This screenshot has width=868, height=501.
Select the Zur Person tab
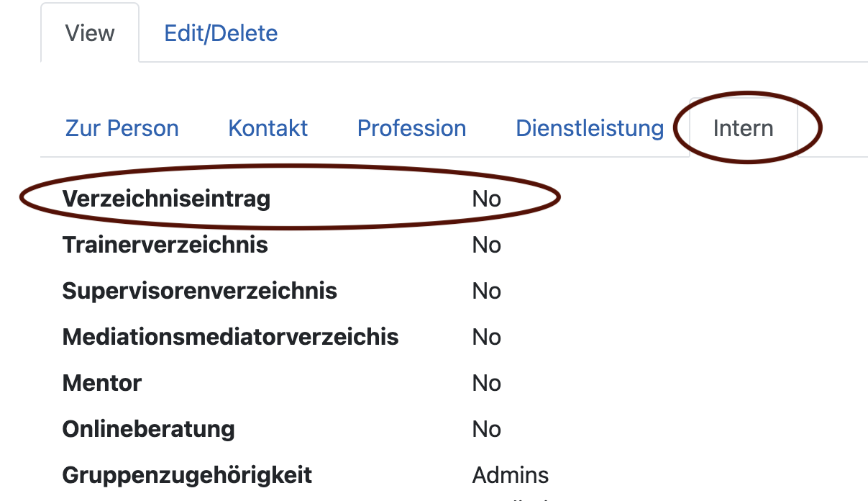[122, 128]
